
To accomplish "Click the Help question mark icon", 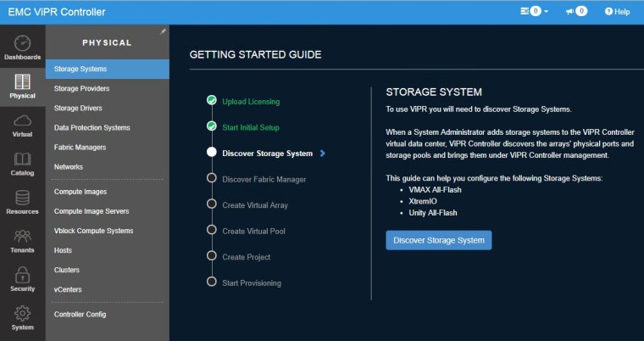I will tap(608, 12).
